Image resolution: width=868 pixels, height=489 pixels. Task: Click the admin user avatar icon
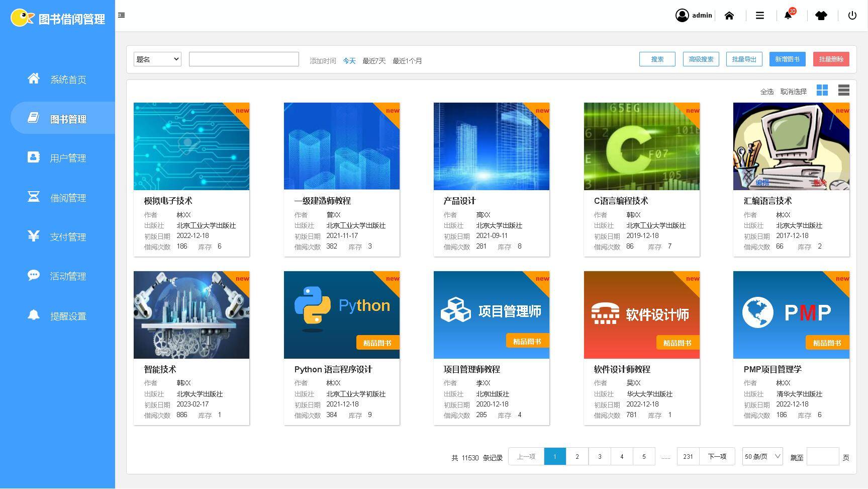682,16
